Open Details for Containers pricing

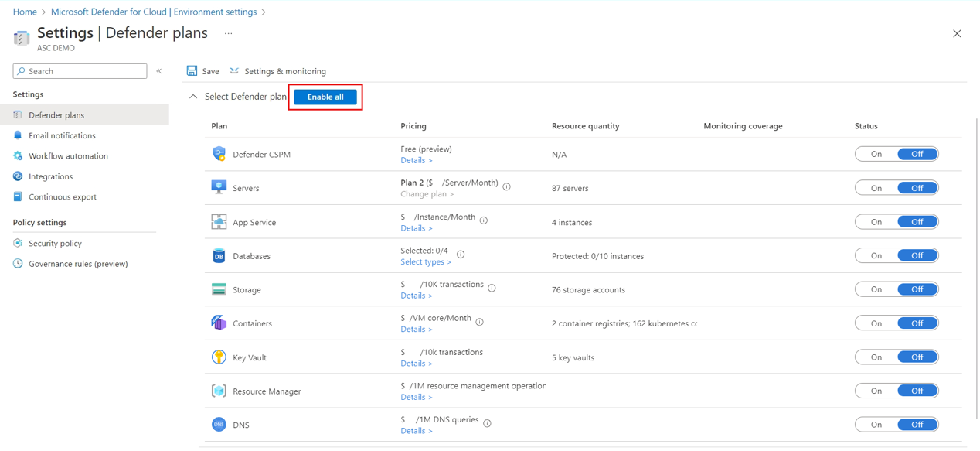tap(417, 330)
